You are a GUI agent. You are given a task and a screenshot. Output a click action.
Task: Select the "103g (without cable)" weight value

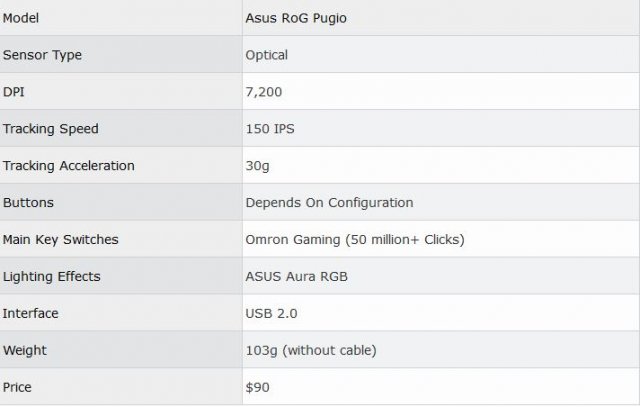click(312, 351)
